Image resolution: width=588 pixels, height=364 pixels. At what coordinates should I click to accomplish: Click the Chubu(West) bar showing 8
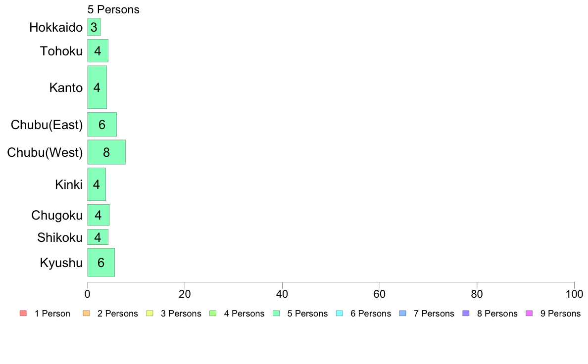pos(106,152)
